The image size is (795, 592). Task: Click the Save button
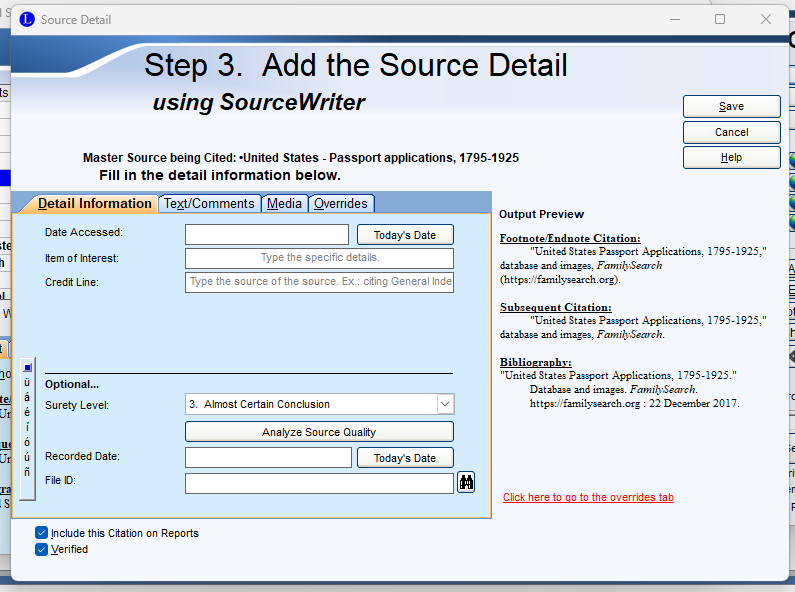(x=731, y=106)
